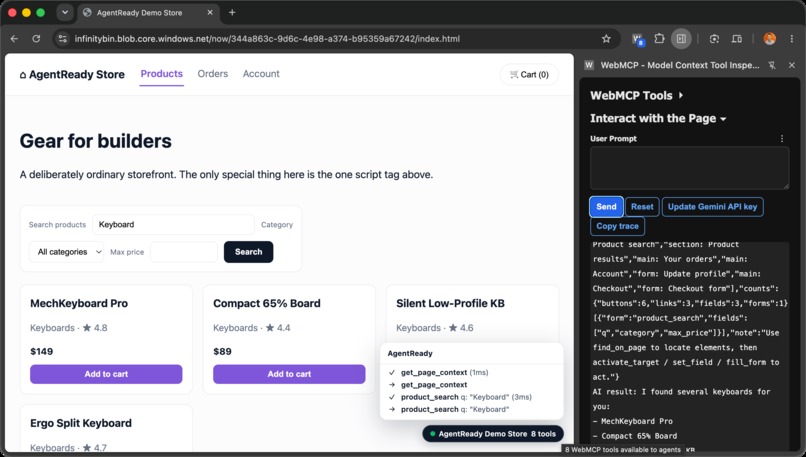The image size is (806, 457).
Task: Open the Extensions puzzle icon
Action: [x=659, y=39]
